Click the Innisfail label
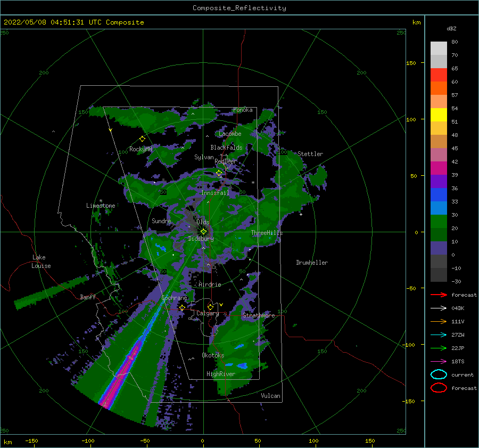 coord(215,193)
